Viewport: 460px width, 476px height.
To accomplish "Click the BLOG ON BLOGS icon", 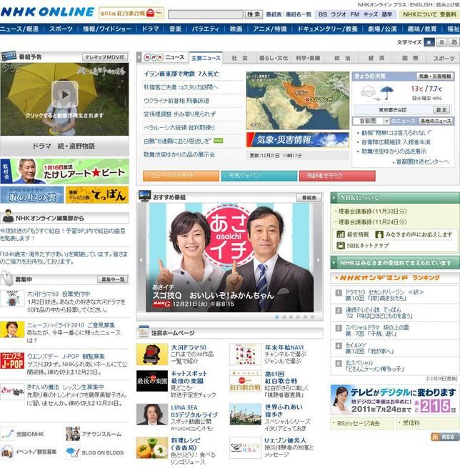I will pos(73,452).
